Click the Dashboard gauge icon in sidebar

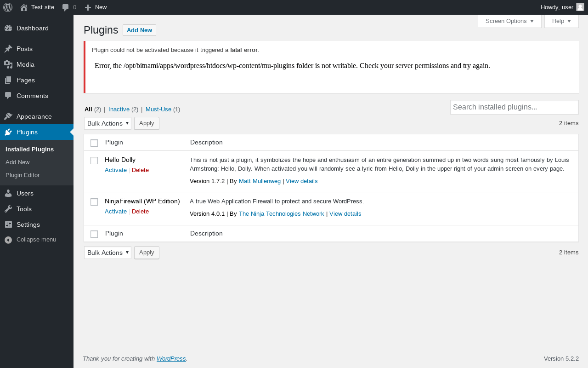(x=8, y=28)
